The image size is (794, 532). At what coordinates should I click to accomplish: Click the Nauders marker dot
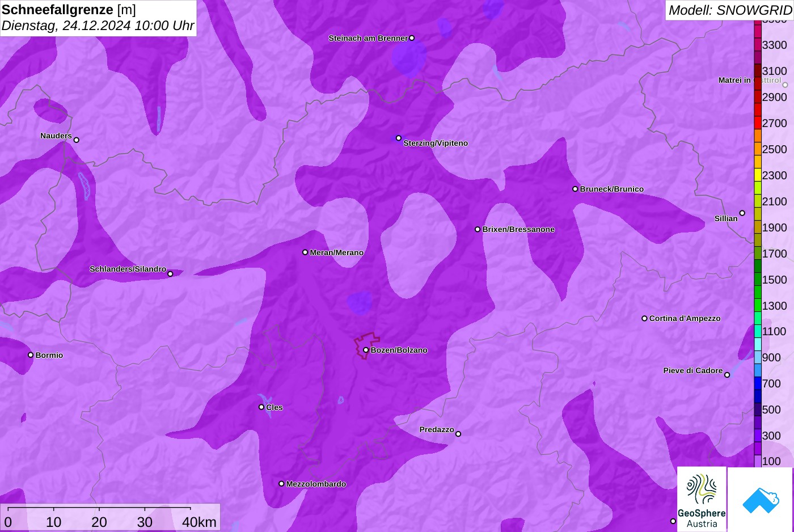[x=77, y=140]
